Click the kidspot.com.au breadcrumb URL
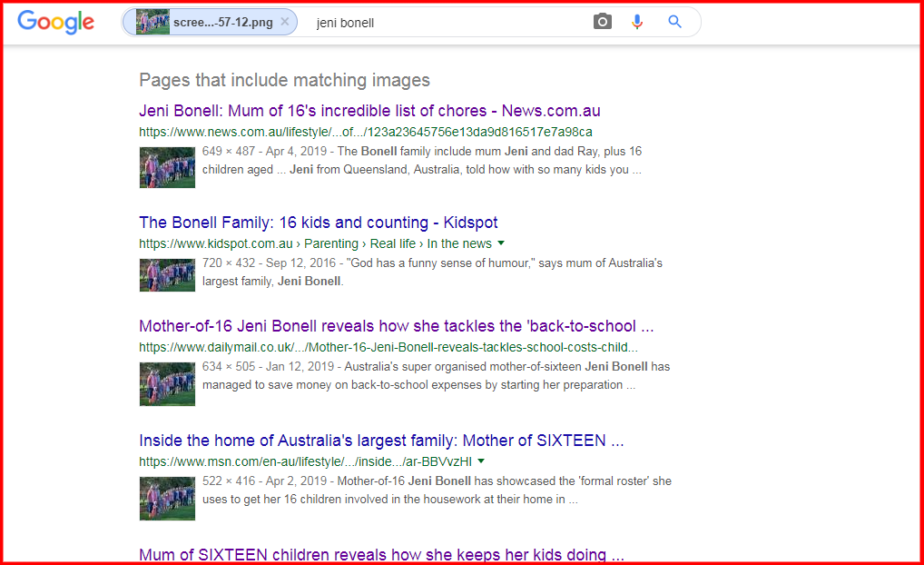 point(315,243)
